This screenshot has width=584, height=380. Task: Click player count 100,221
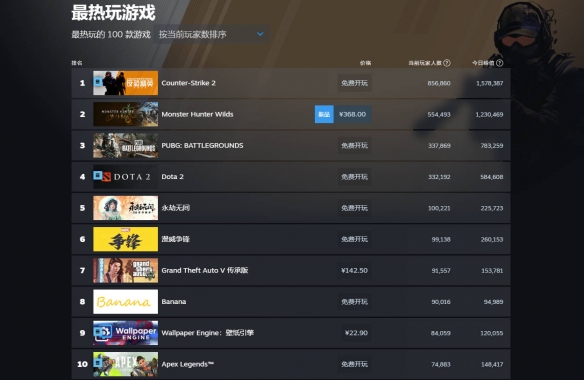(x=439, y=208)
